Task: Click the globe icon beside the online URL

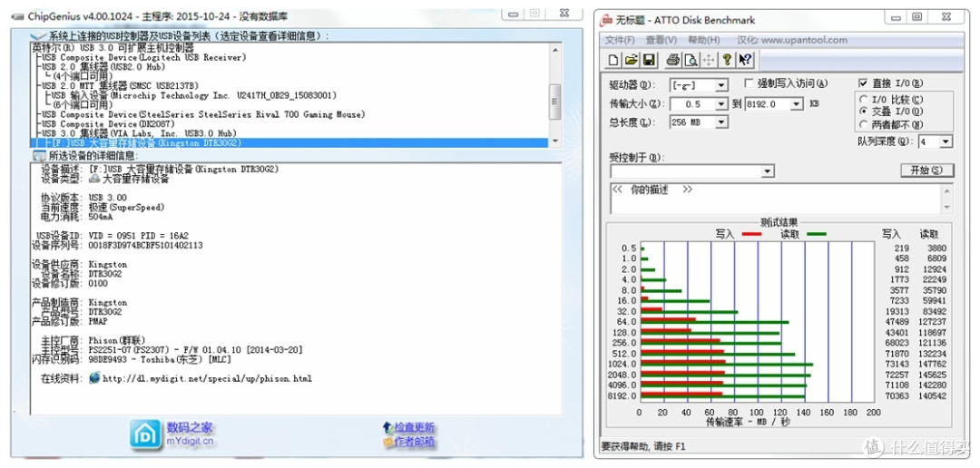Action: click(x=94, y=378)
